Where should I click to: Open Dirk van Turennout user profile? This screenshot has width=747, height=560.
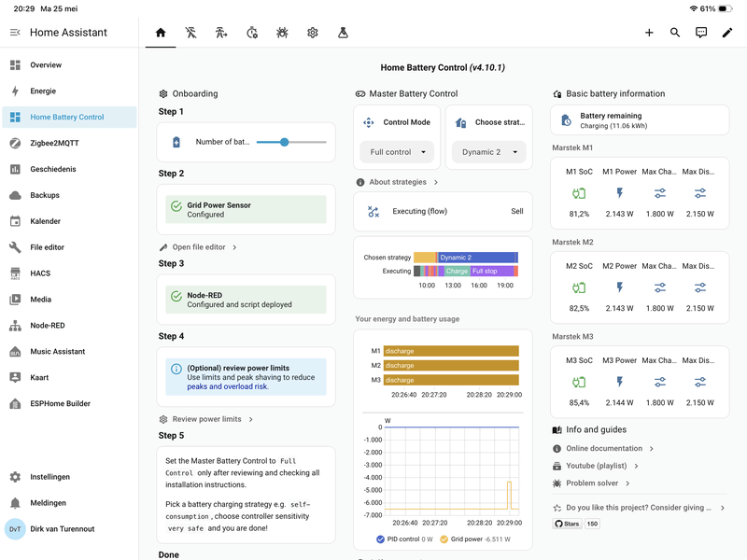69,529
